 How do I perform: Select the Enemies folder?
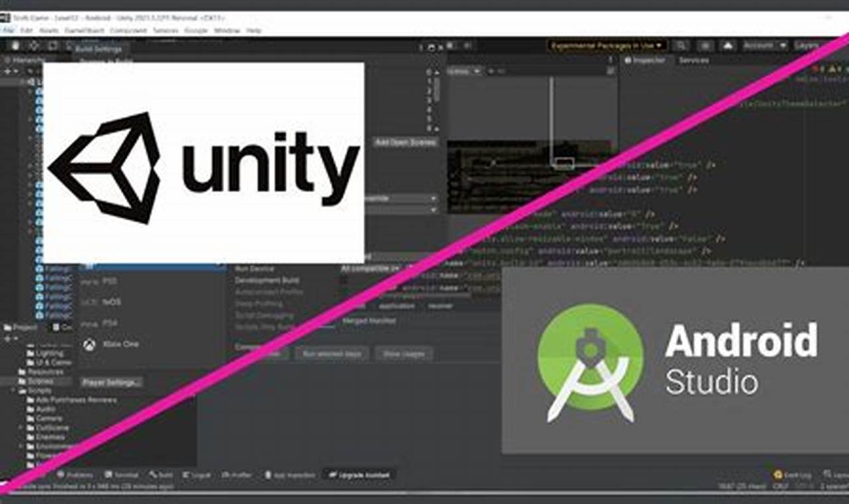[46, 437]
